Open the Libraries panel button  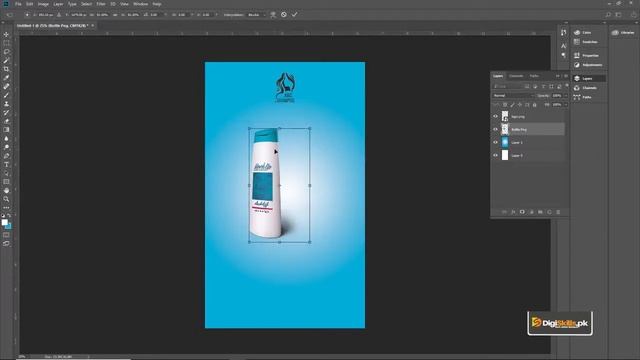(x=624, y=32)
